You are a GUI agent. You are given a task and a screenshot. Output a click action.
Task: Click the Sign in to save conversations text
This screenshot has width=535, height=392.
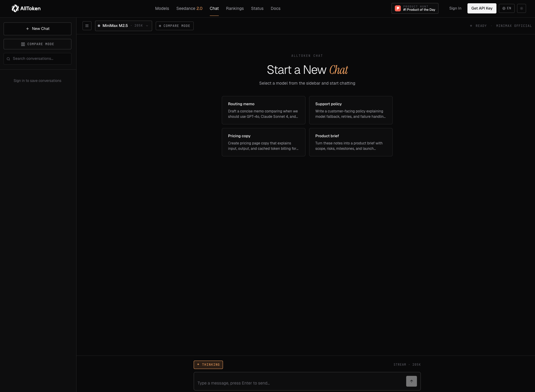[x=37, y=81]
